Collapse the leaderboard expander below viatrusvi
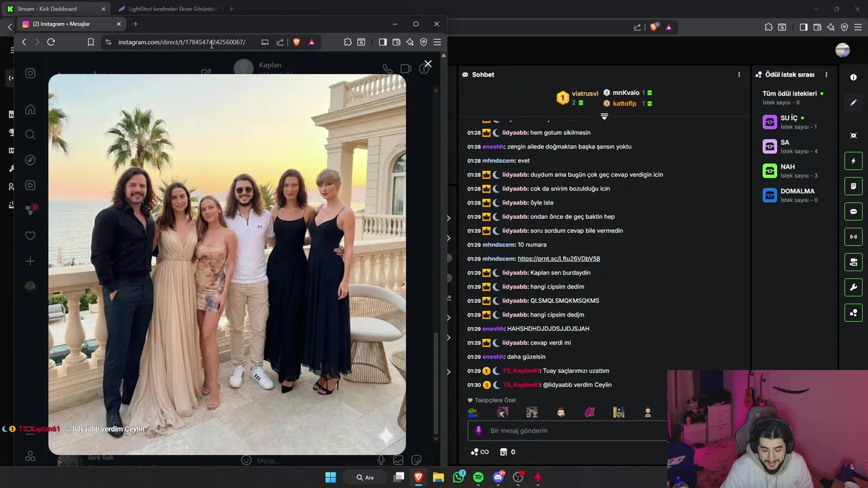868x488 pixels. 604,117
